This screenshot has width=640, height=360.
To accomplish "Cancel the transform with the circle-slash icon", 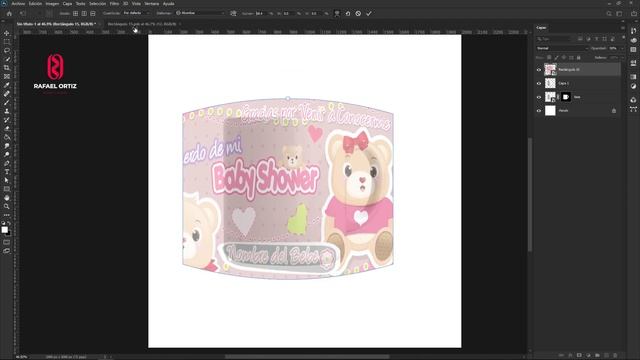I will point(358,13).
